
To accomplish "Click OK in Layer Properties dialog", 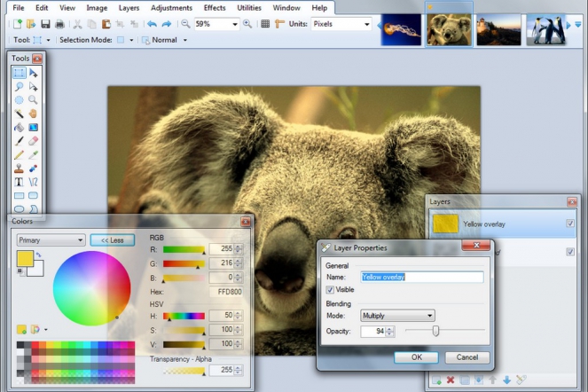I will pos(416,357).
